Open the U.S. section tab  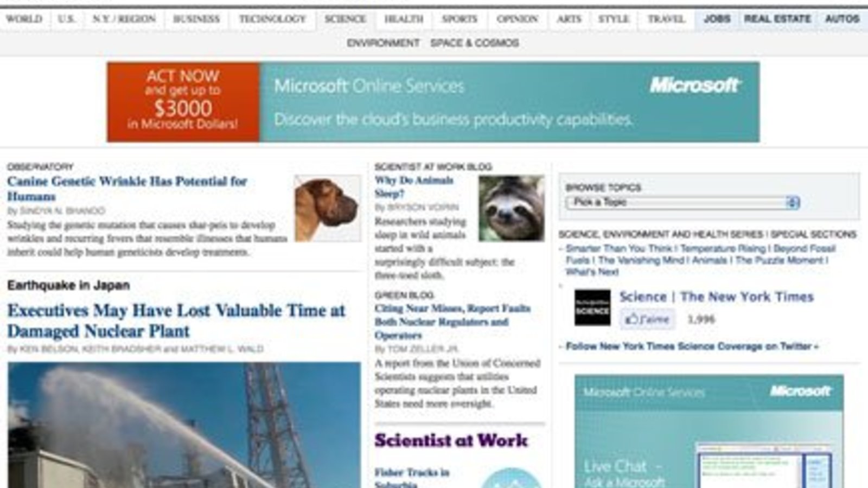tap(66, 19)
